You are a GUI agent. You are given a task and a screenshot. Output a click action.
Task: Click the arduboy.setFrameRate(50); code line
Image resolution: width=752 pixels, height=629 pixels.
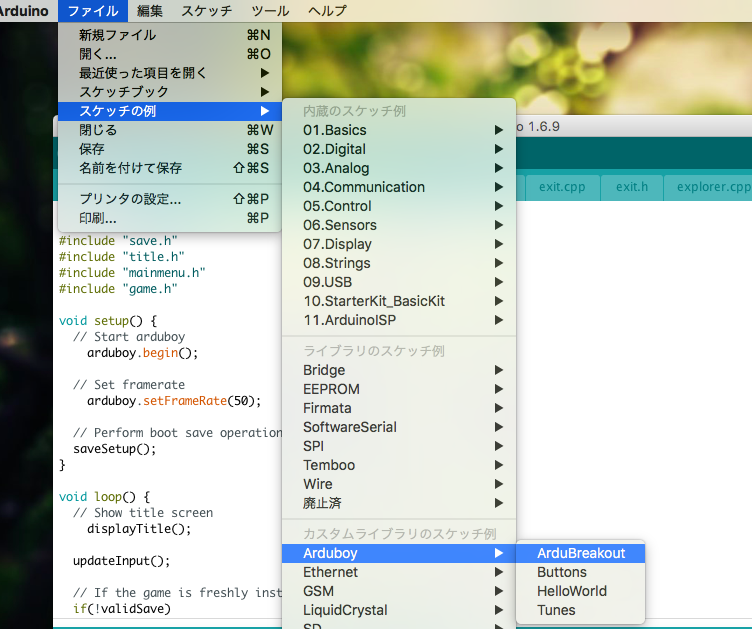[174, 401]
